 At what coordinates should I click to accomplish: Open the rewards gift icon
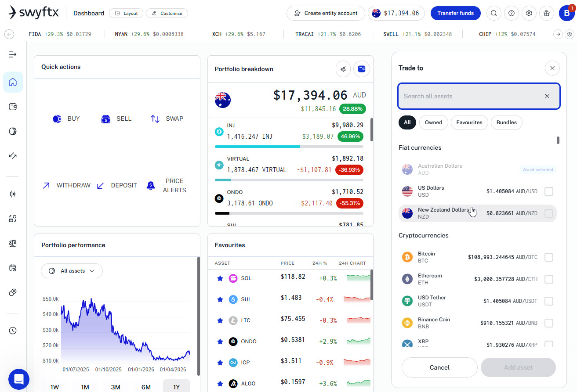547,13
